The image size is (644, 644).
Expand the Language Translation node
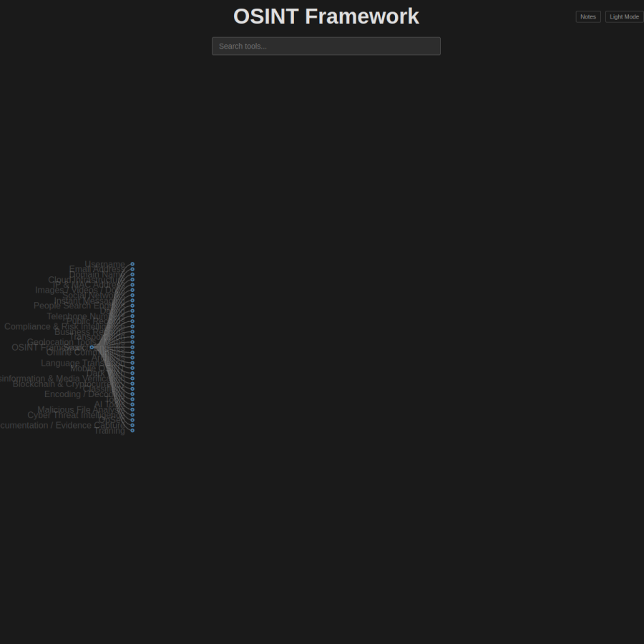pyautogui.click(x=132, y=363)
